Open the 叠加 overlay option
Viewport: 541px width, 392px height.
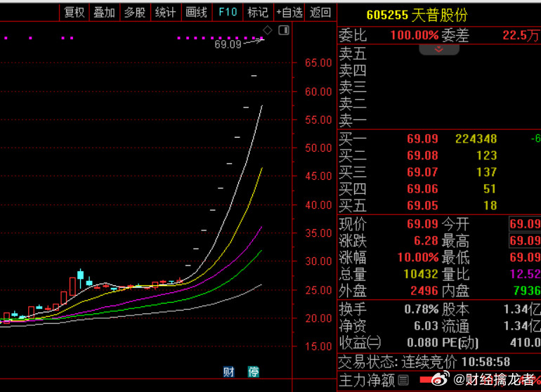(105, 13)
